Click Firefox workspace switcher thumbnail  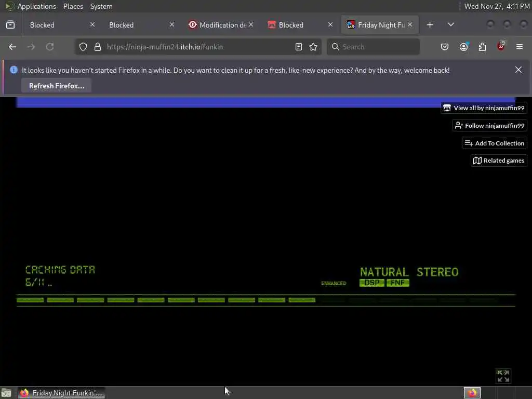(x=472, y=393)
